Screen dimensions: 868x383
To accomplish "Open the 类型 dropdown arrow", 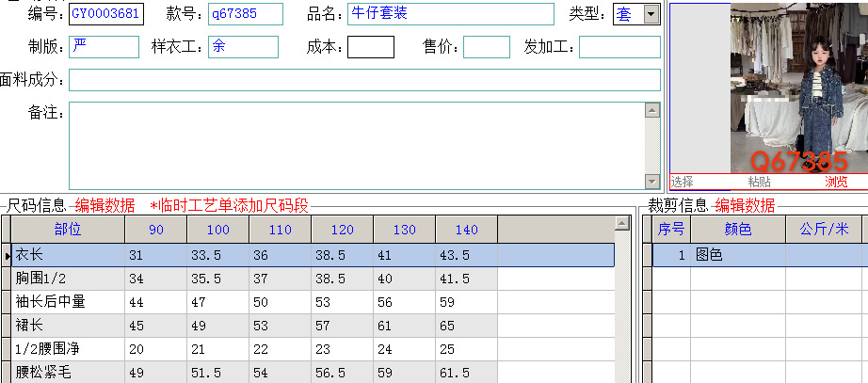I will pos(651,14).
